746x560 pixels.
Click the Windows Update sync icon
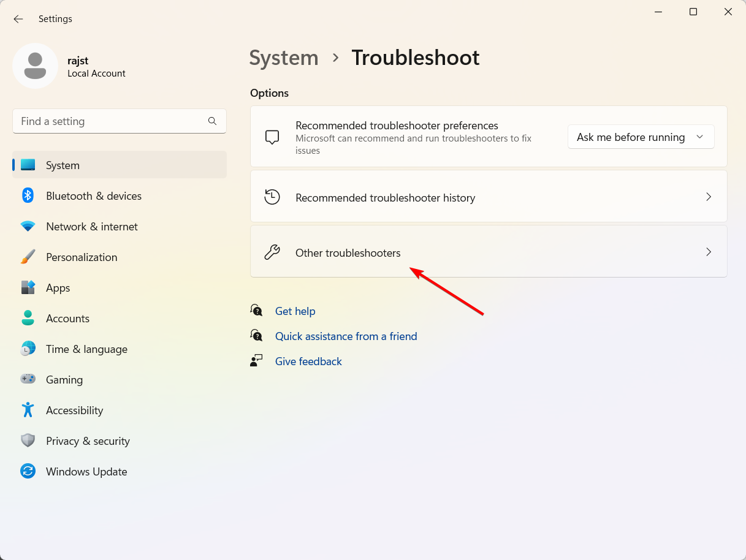click(28, 471)
